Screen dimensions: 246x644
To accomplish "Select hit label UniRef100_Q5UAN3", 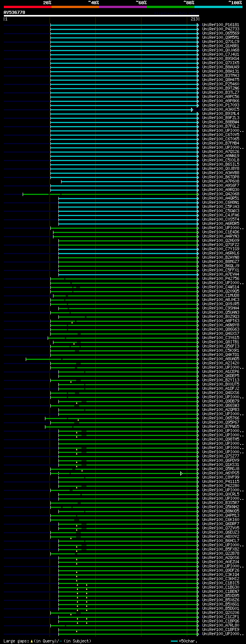I will point(221,312).
